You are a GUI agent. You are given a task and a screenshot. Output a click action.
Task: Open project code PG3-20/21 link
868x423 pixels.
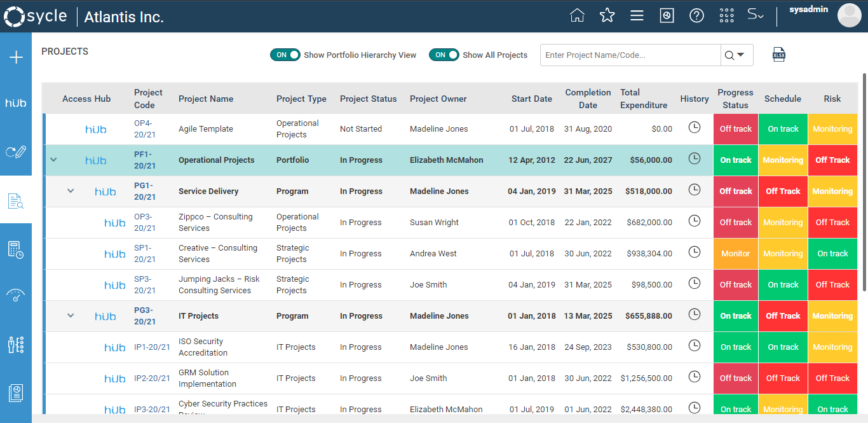tap(145, 316)
